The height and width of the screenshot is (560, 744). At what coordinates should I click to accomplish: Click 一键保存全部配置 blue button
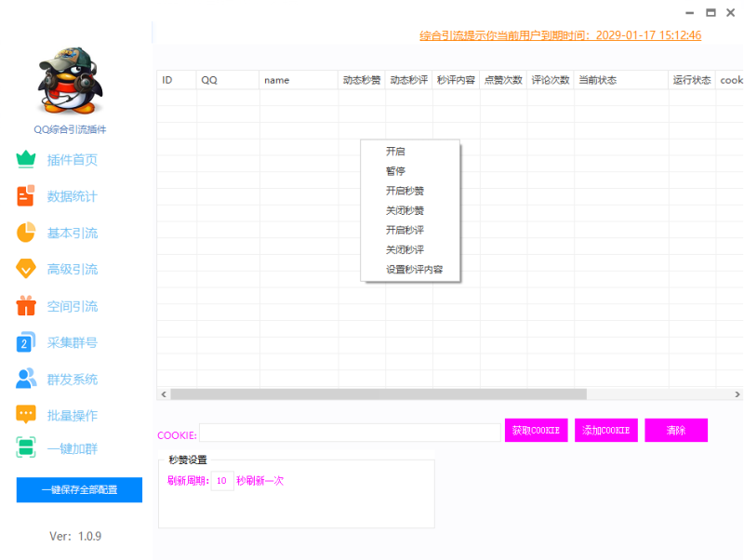pos(79,490)
